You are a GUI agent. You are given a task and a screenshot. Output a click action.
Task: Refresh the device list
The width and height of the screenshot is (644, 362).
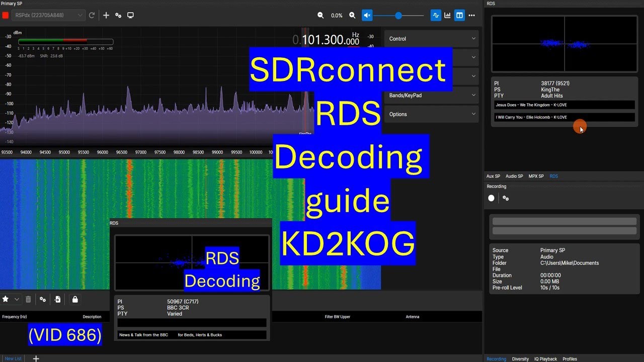click(92, 16)
